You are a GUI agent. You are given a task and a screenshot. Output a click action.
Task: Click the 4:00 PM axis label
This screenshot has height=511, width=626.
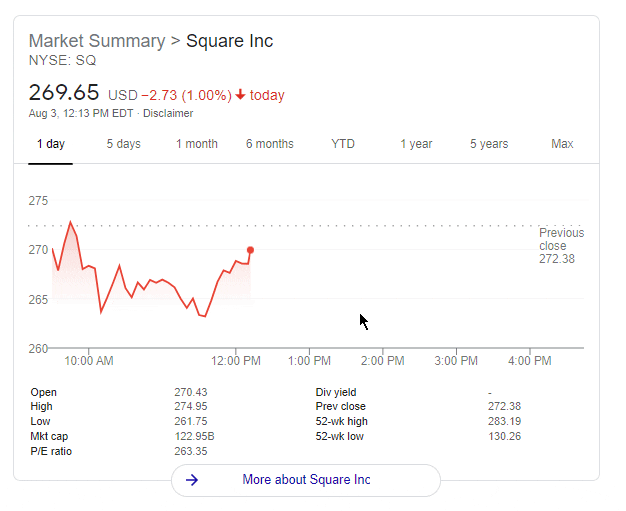pyautogui.click(x=529, y=361)
